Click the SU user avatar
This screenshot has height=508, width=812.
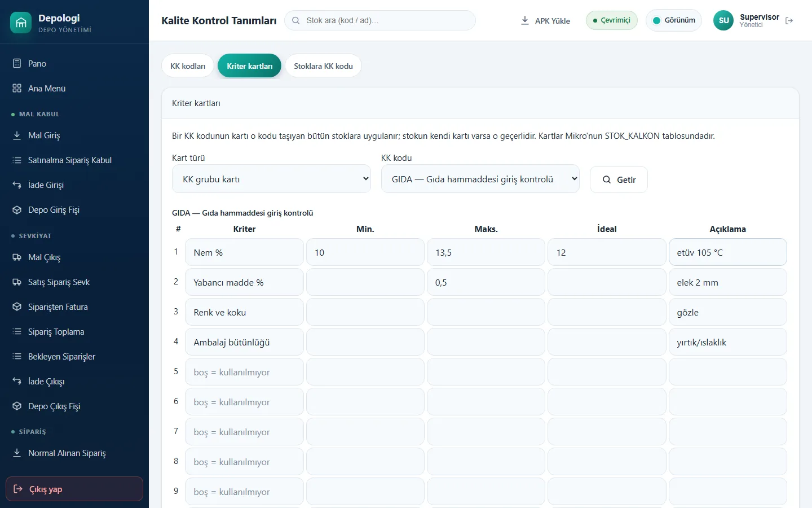click(x=724, y=20)
